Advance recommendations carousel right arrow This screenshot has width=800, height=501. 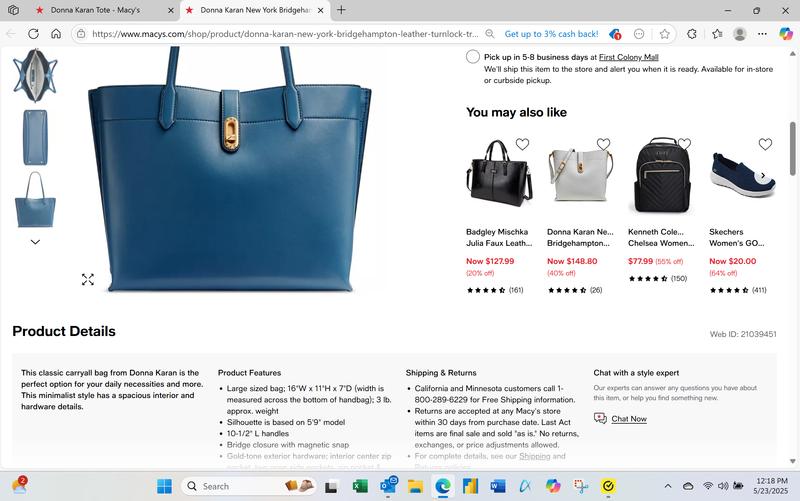point(763,176)
